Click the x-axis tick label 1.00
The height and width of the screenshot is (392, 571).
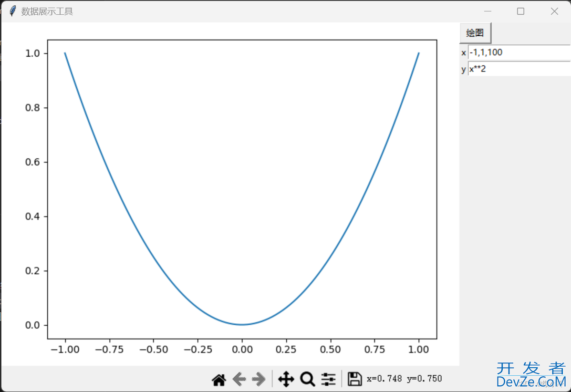pyautogui.click(x=418, y=350)
